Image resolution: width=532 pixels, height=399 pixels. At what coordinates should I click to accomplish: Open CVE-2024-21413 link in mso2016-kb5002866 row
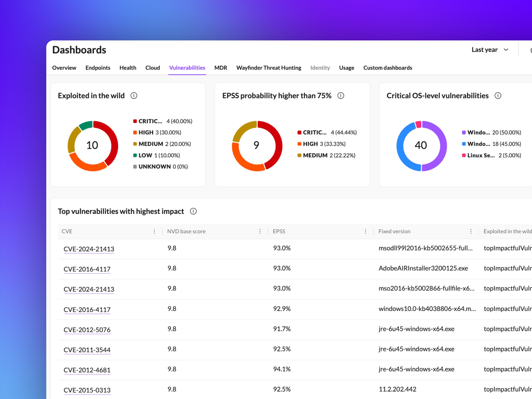click(89, 289)
